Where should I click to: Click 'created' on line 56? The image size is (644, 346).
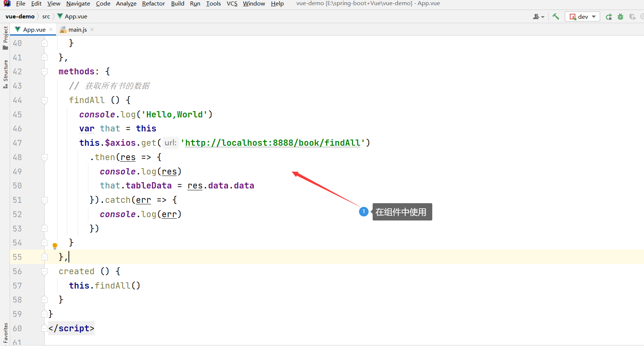[77, 271]
